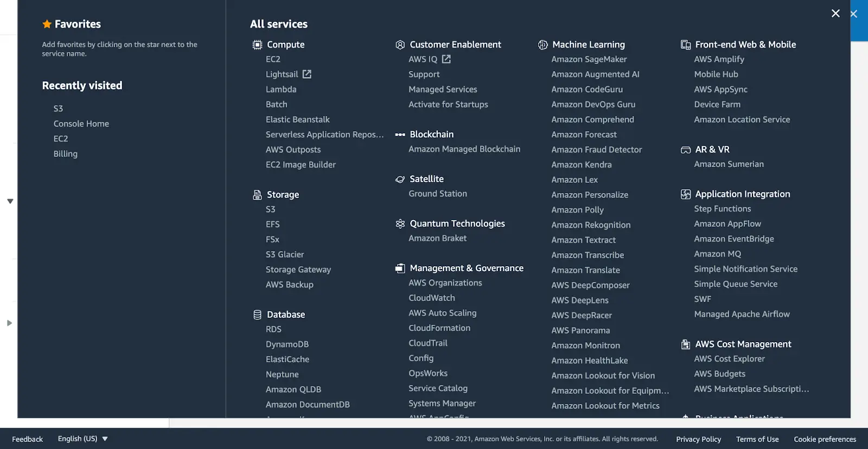This screenshot has width=868, height=449.
Task: Open Managed Apache Airflow
Action: tap(742, 314)
